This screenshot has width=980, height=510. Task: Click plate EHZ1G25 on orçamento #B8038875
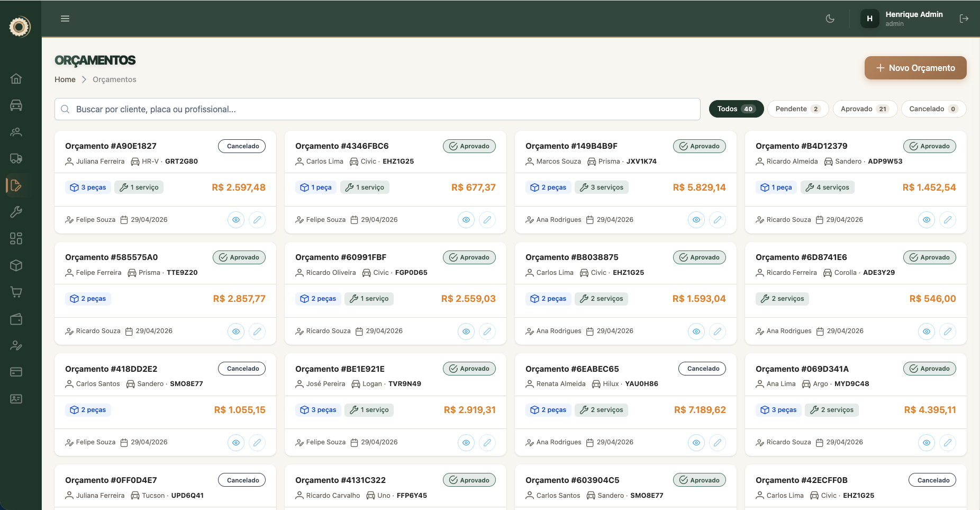(x=629, y=273)
